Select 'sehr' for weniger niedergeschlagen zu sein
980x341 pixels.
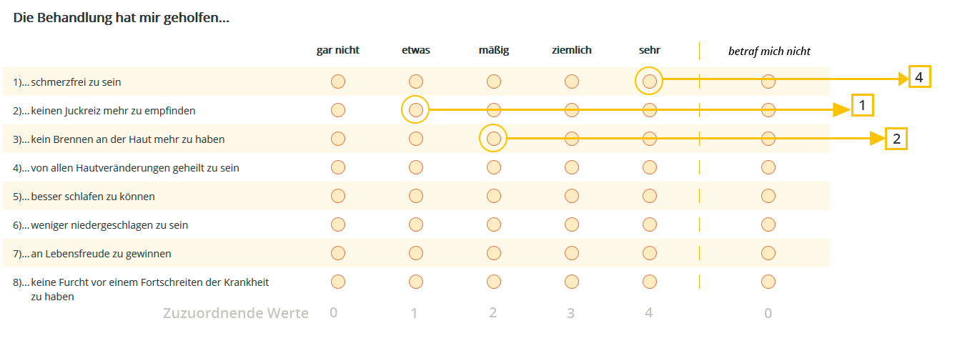[x=649, y=224]
